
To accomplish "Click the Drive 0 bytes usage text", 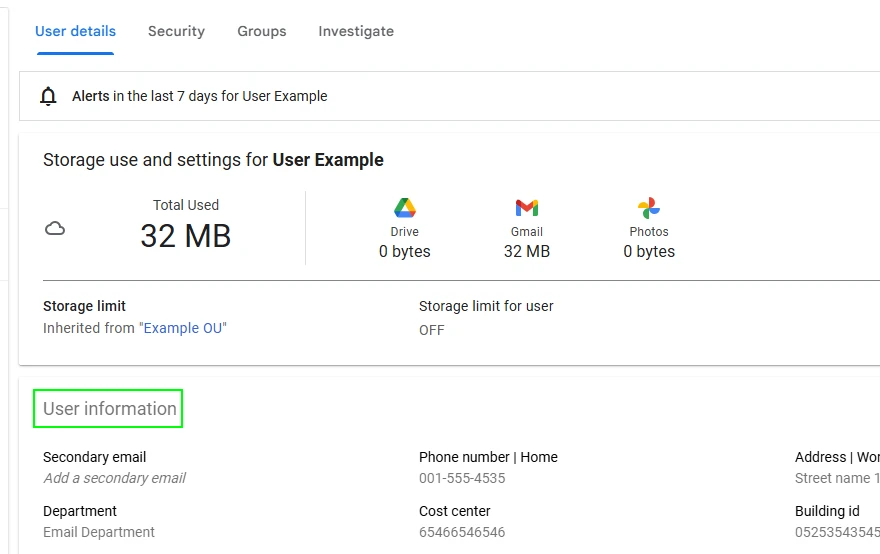I will [x=404, y=251].
